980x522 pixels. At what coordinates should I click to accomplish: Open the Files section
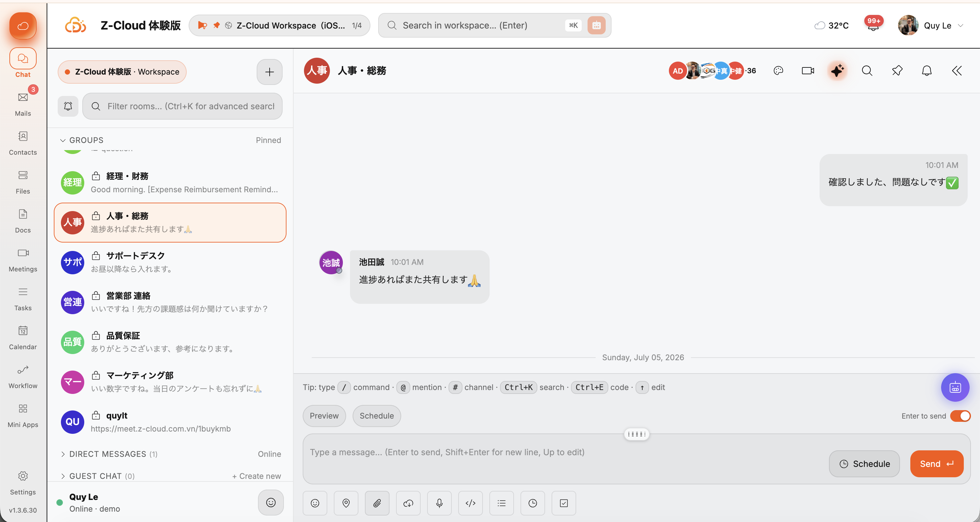tap(23, 181)
